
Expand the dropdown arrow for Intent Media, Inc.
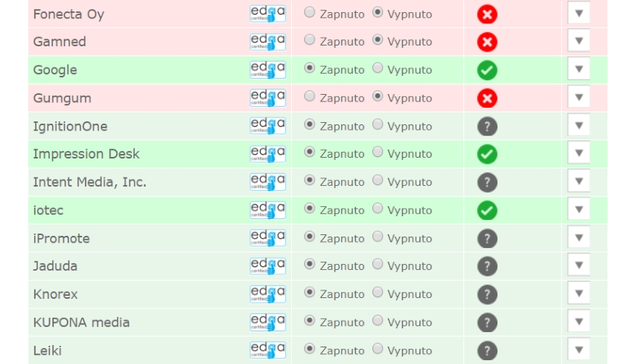coord(579,181)
